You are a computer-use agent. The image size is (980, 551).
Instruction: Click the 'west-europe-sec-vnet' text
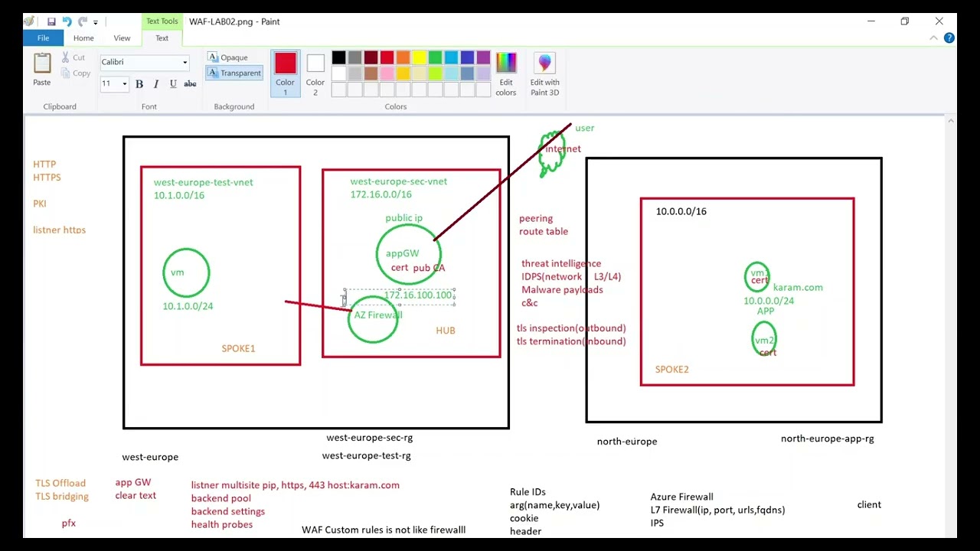point(399,181)
